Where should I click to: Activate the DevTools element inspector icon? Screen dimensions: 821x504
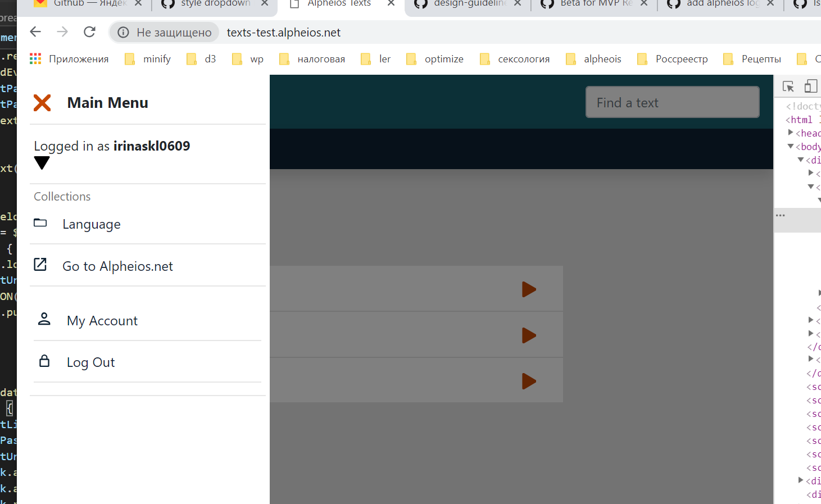pyautogui.click(x=788, y=86)
